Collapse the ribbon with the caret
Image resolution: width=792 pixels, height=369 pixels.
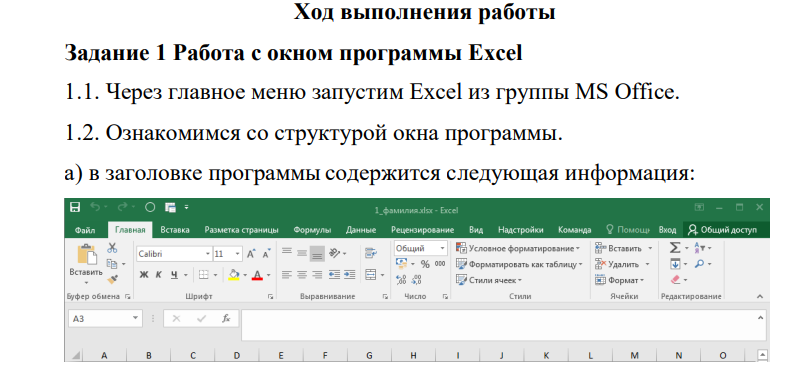coord(759,297)
